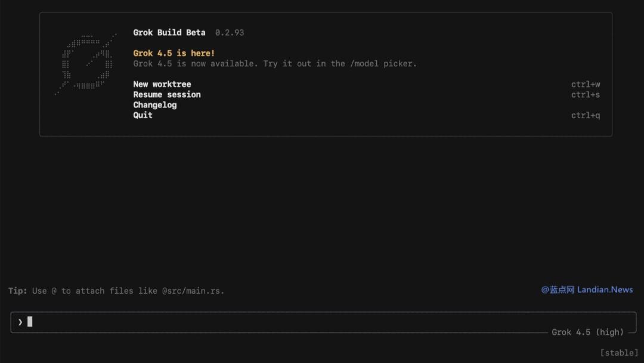Click the ctrl+q shortcut hint
This screenshot has width=644, height=363.
point(586,115)
